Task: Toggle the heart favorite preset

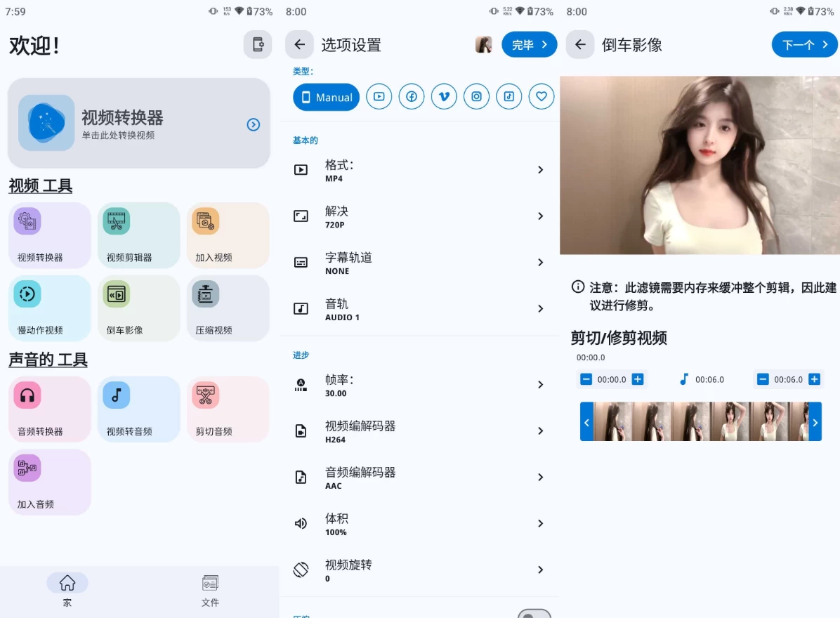Action: pyautogui.click(x=542, y=97)
